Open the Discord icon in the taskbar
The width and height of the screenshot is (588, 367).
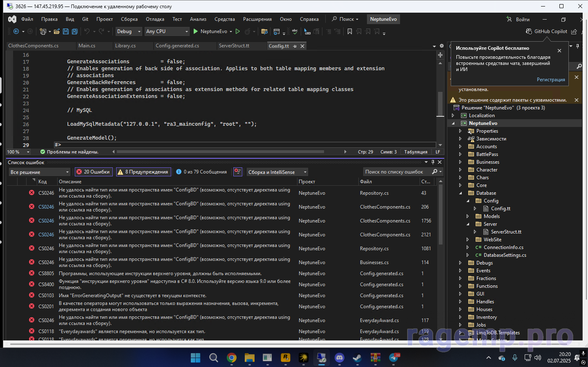tap(339, 358)
